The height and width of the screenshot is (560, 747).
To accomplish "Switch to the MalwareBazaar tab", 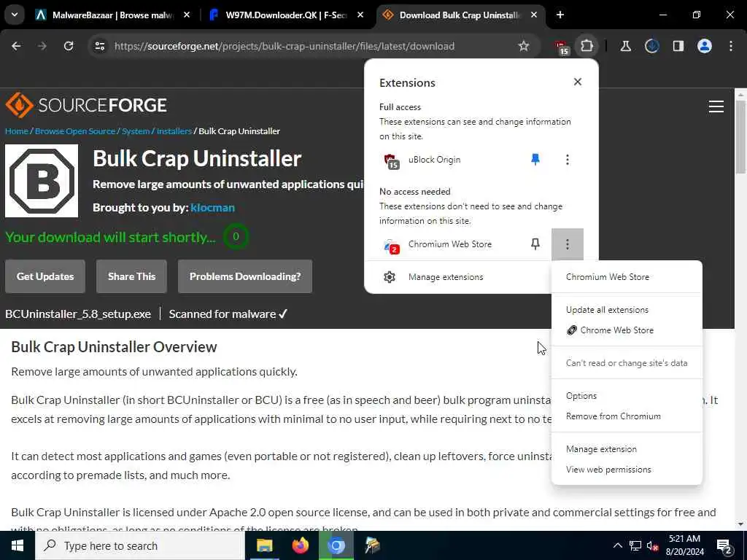I will point(112,15).
